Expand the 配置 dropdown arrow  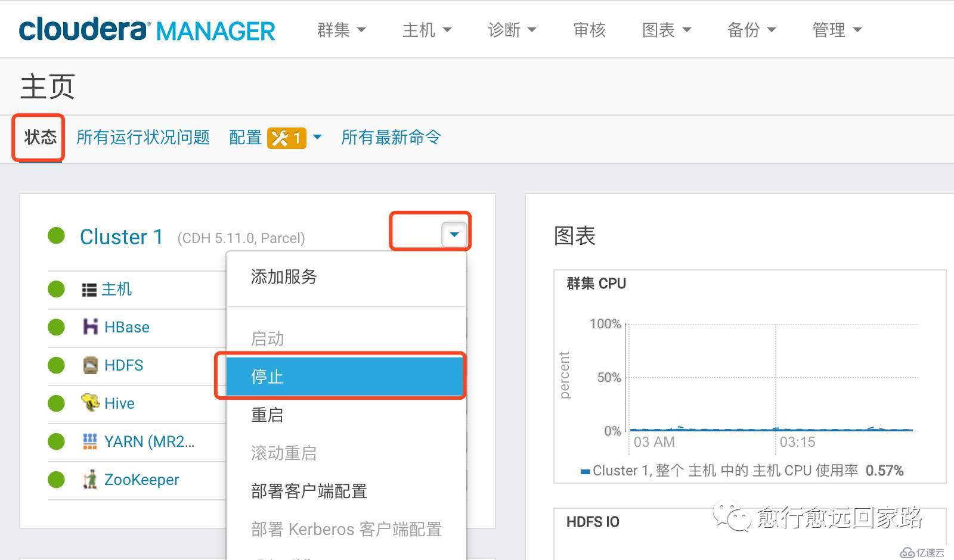(x=317, y=137)
